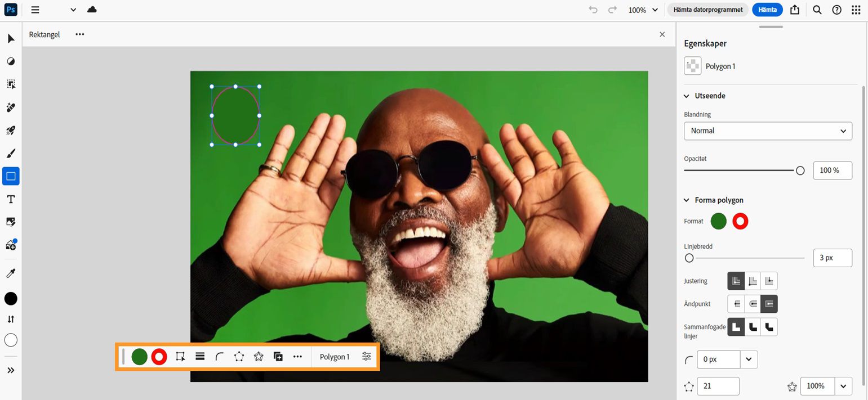Select the Move tool
The height and width of the screenshot is (400, 868).
(10, 38)
